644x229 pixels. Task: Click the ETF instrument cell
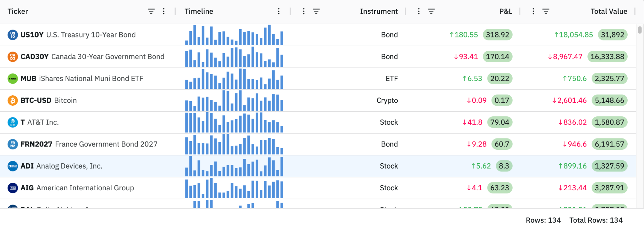tap(392, 79)
